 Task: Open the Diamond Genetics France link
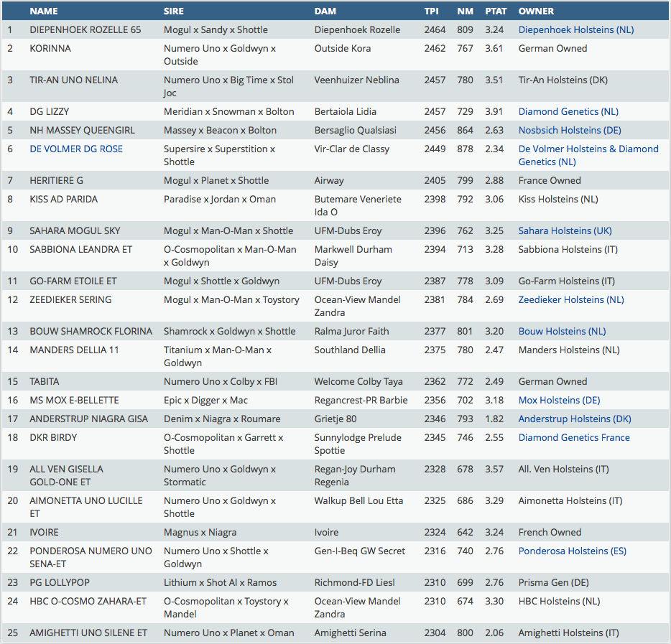point(574,438)
